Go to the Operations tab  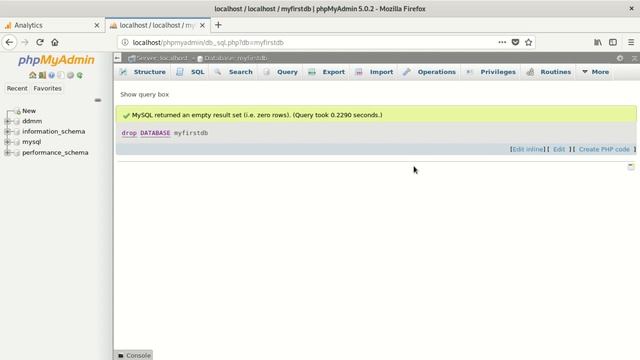tap(429, 72)
